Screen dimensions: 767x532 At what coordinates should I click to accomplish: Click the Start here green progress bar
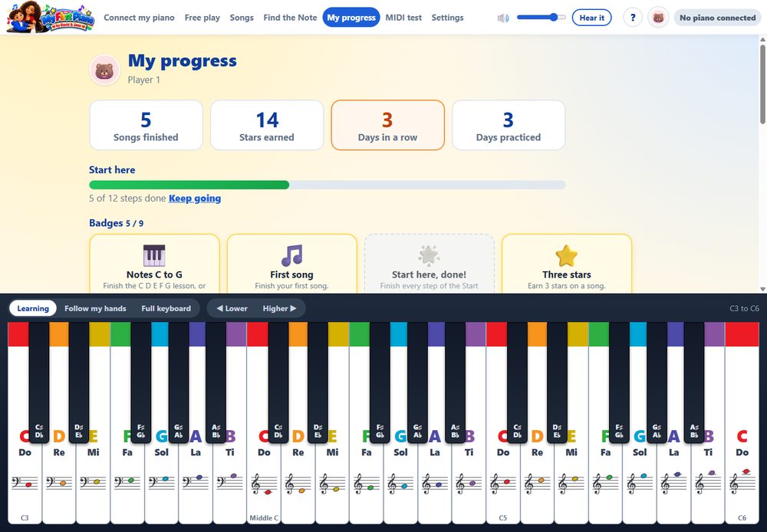tap(328, 185)
